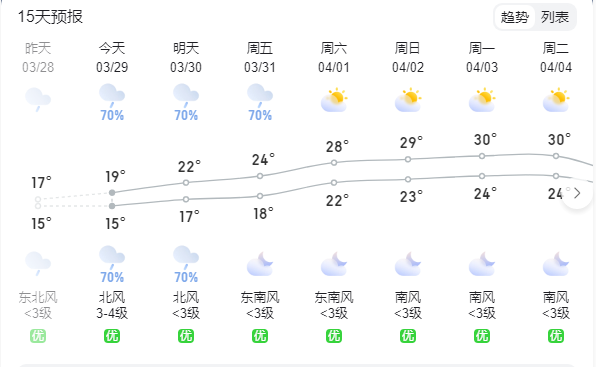
Task: Click the night moon icon for 周日 04/02
Action: (x=408, y=264)
